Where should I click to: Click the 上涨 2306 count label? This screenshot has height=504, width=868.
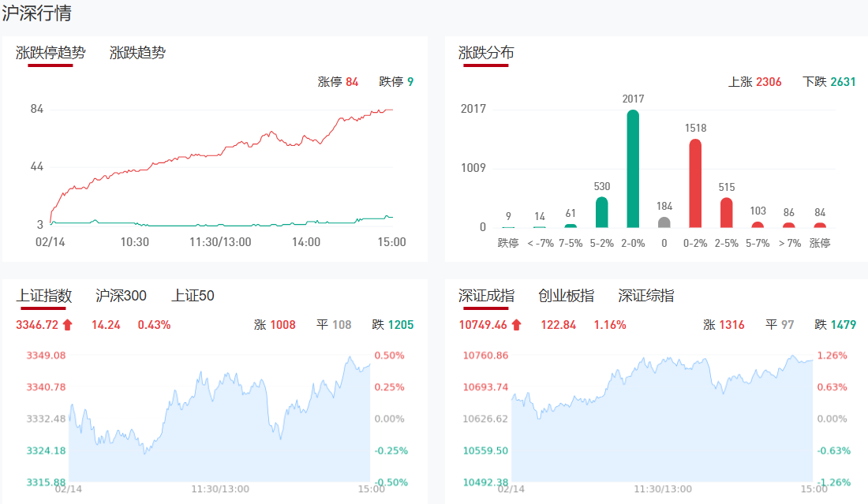click(x=754, y=82)
